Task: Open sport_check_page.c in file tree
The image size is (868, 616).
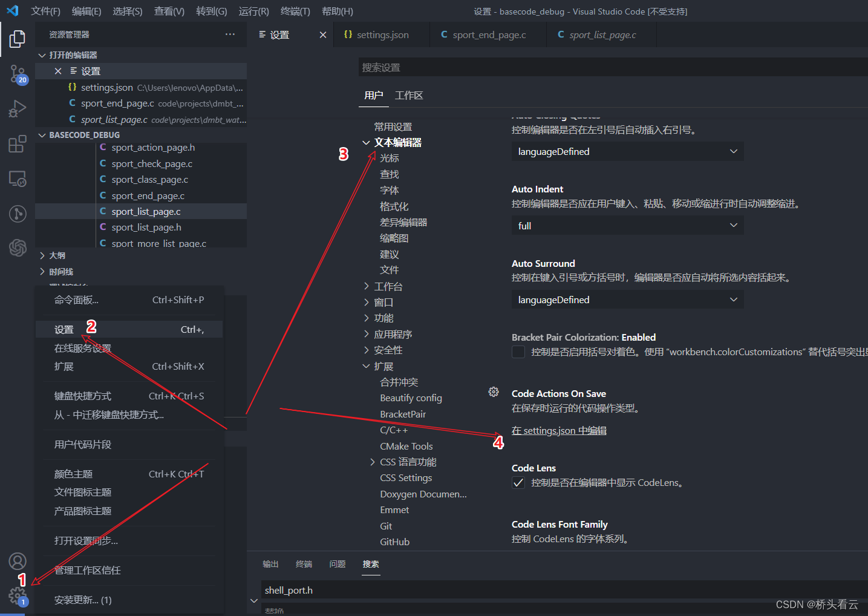Action: (152, 164)
